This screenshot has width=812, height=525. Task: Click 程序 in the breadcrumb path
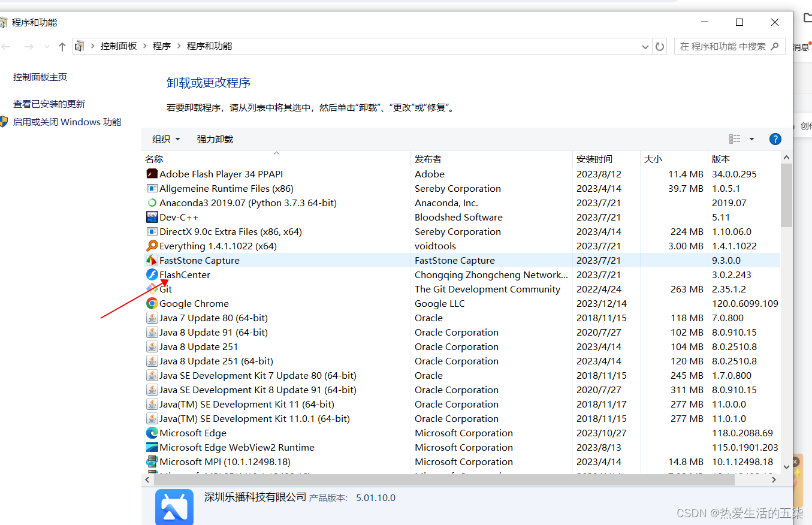(162, 46)
